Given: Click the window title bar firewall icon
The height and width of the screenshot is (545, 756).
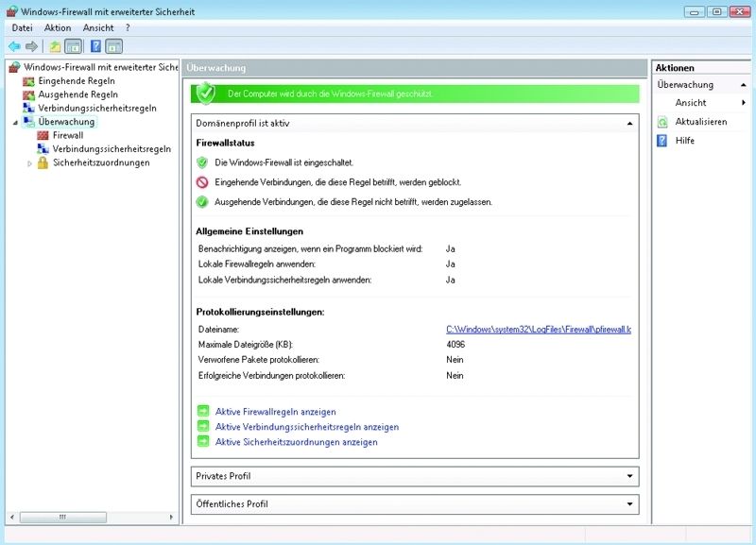Looking at the screenshot, I should (11, 11).
